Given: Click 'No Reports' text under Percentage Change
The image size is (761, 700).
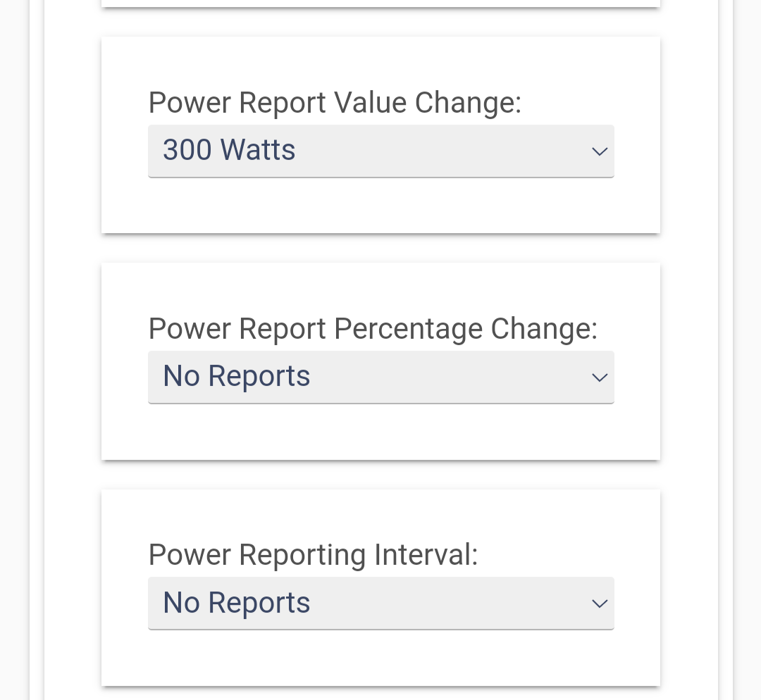Looking at the screenshot, I should coord(236,376).
